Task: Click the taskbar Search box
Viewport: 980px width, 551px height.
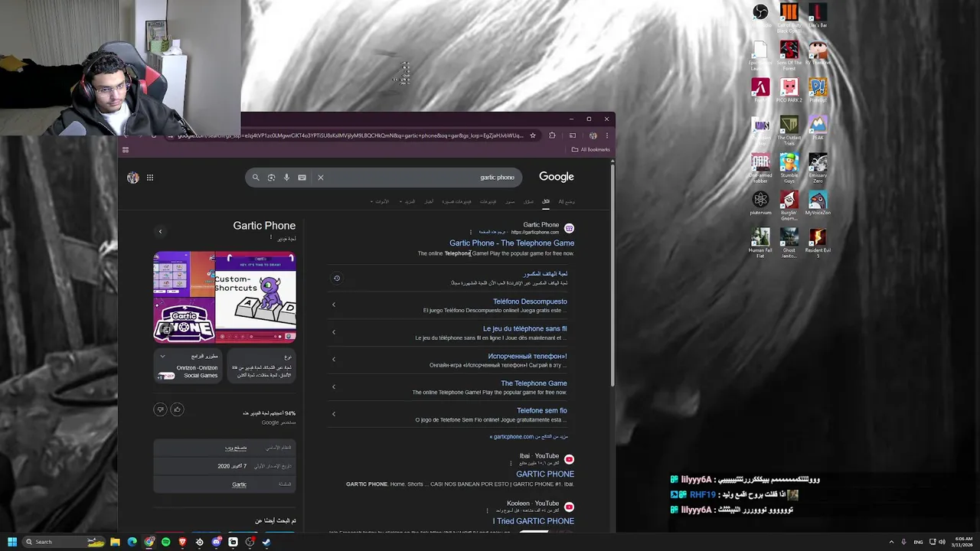Action: pyautogui.click(x=64, y=542)
